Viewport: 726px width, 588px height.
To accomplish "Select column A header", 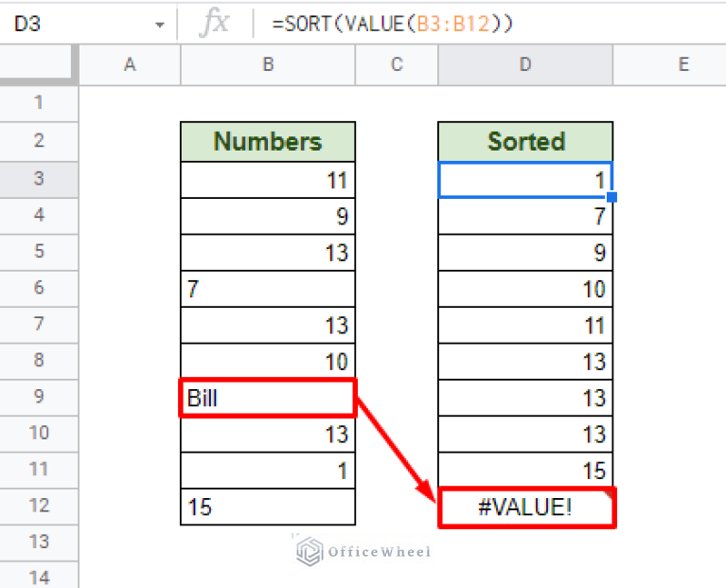I will click(x=130, y=64).
